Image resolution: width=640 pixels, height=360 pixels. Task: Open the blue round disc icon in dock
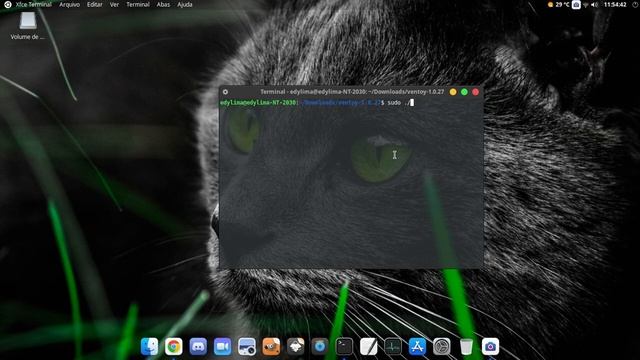(320, 347)
